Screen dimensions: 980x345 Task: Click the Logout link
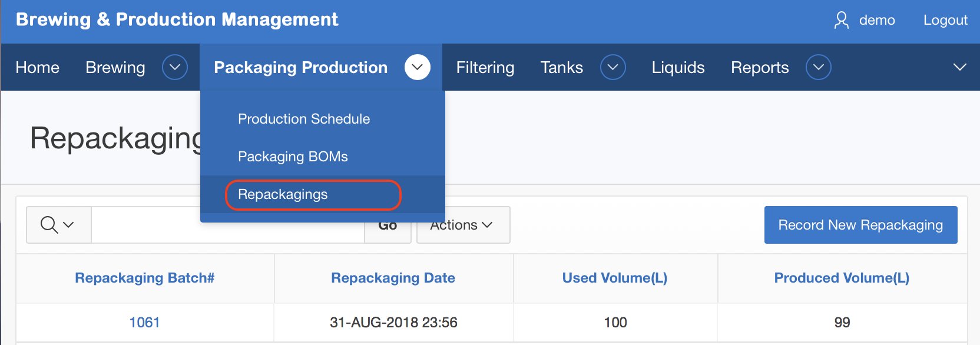pos(945,20)
